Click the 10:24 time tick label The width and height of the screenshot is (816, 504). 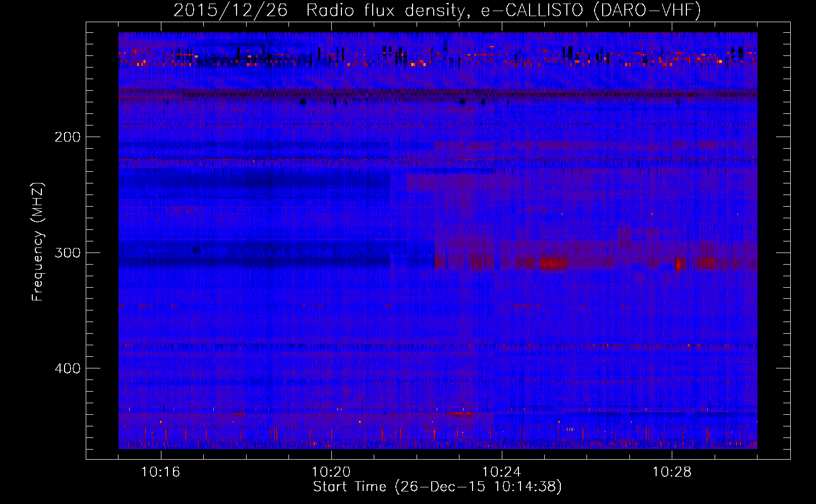point(502,472)
